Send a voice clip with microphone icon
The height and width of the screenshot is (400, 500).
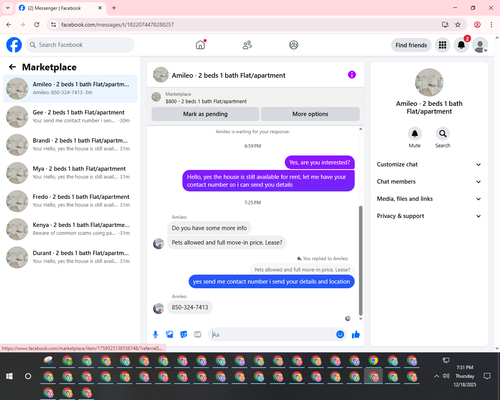(155, 334)
